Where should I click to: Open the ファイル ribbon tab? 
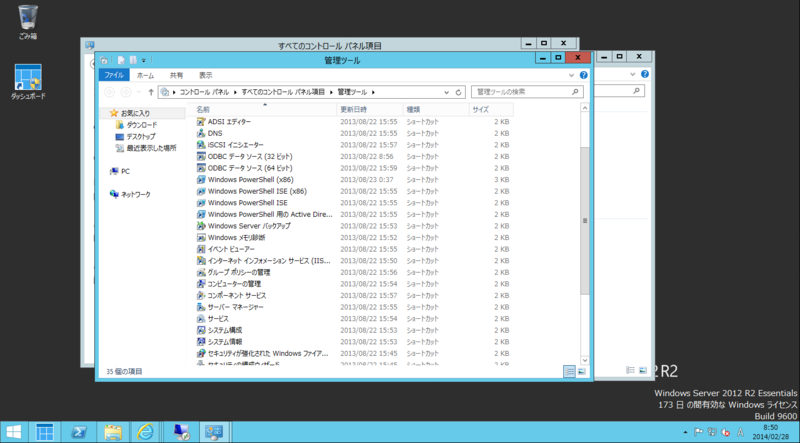114,75
